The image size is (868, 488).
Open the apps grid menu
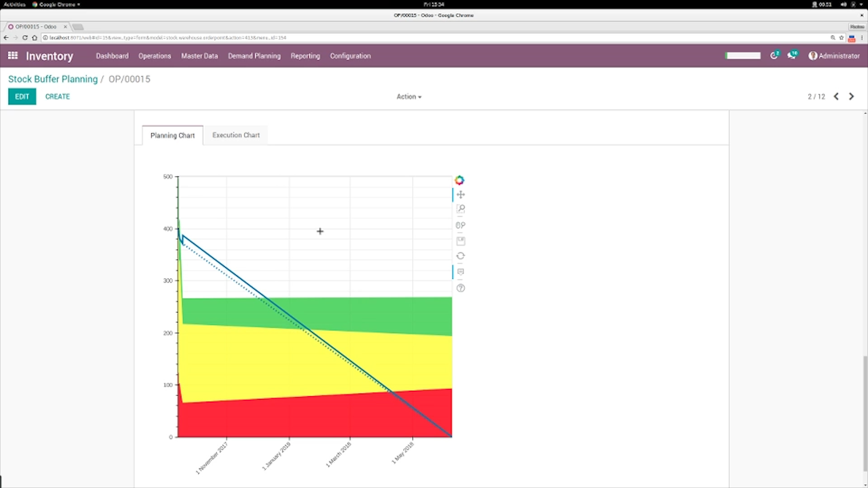click(x=13, y=56)
